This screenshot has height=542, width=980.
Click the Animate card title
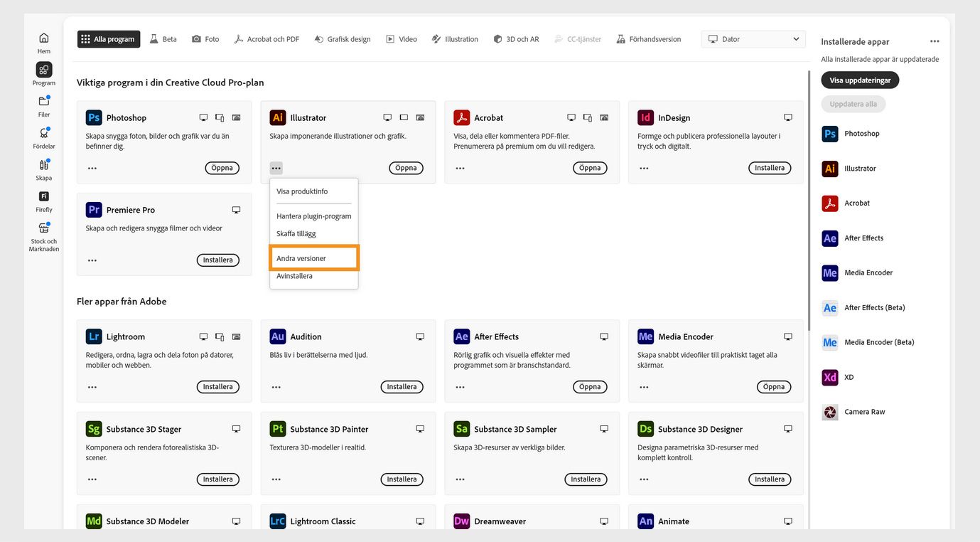[x=674, y=521]
